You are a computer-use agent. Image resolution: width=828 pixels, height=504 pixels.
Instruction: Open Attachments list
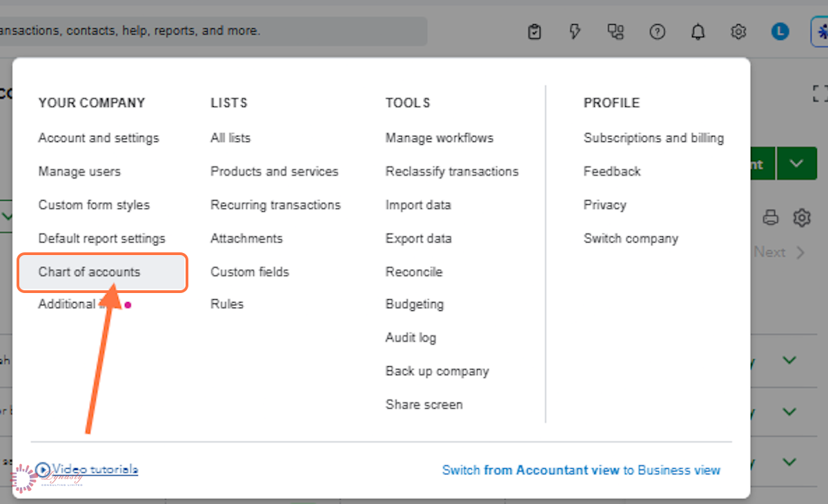246,239
